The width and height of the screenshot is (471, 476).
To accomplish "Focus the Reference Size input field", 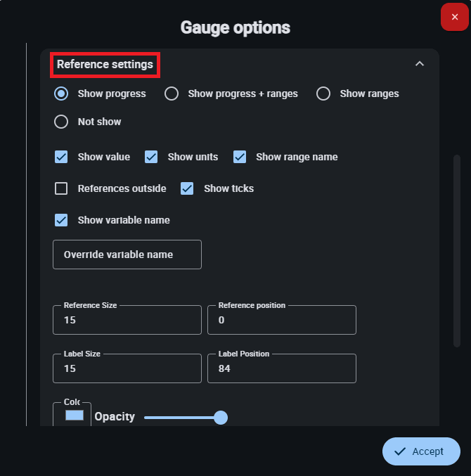I will (127, 320).
